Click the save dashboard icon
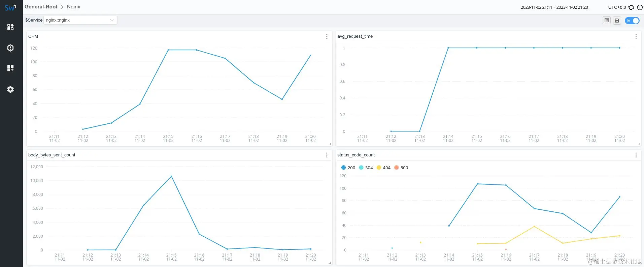 pos(617,21)
